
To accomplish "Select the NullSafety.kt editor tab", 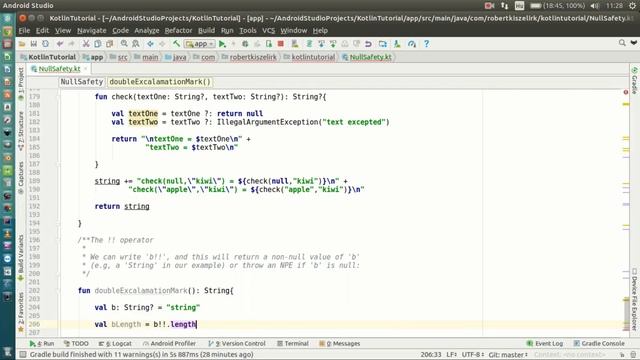I will point(59,69).
